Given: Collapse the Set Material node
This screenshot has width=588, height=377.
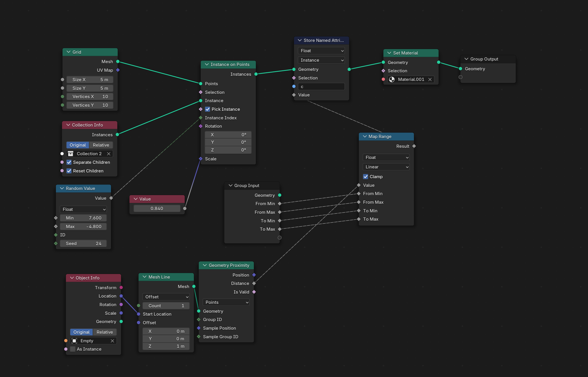Looking at the screenshot, I should (x=389, y=53).
